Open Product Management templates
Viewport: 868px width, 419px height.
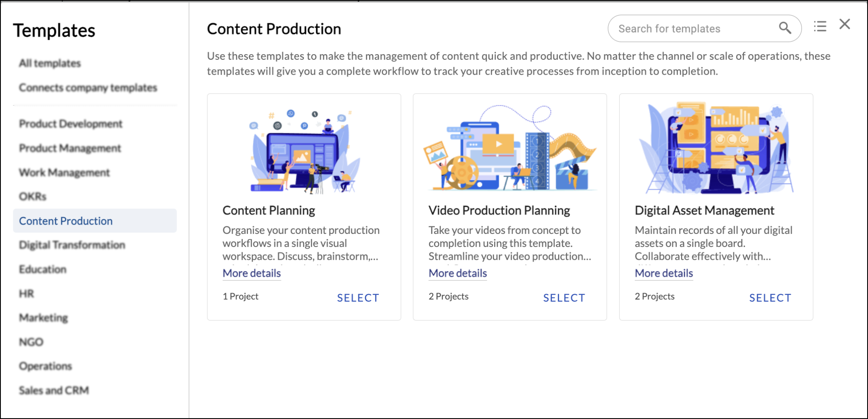point(70,148)
